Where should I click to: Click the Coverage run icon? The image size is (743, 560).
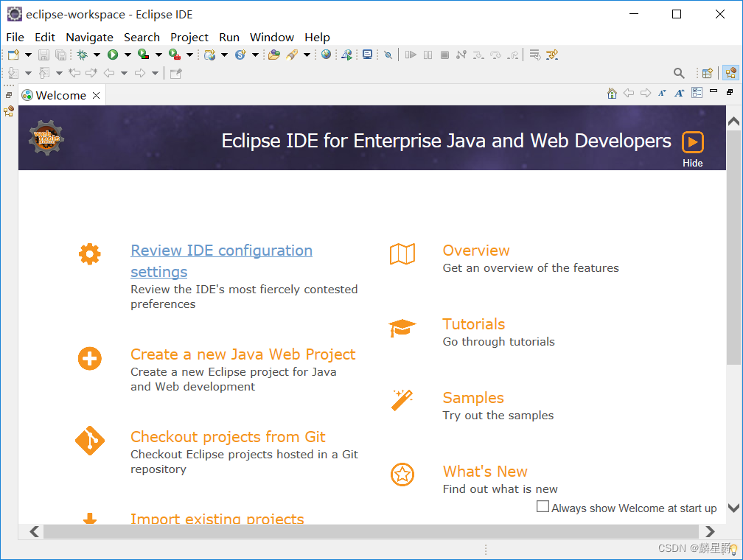[144, 55]
